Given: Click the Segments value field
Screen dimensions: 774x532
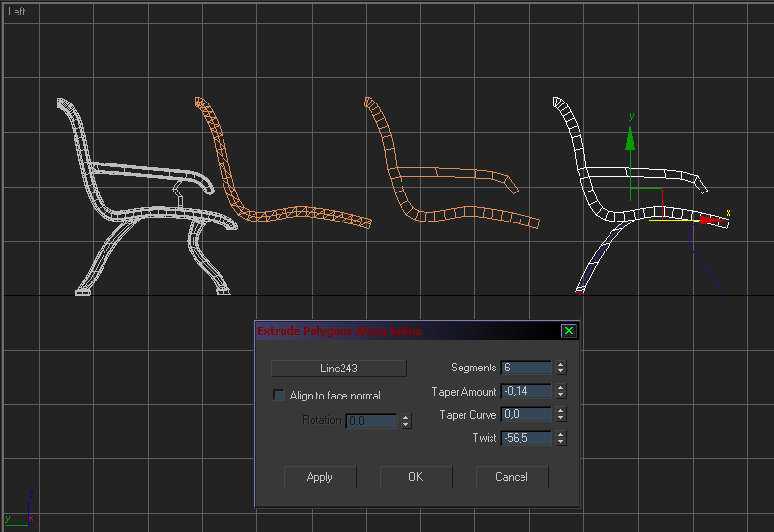Looking at the screenshot, I should click(525, 369).
